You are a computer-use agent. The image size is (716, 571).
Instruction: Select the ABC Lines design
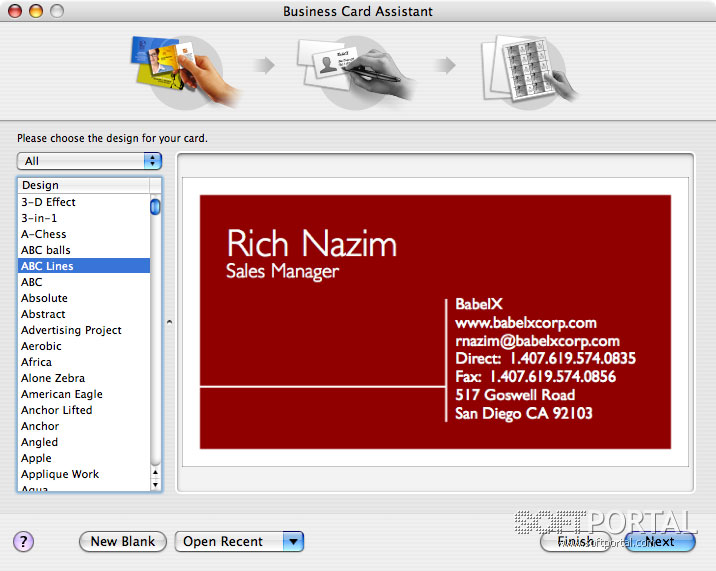pyautogui.click(x=84, y=266)
